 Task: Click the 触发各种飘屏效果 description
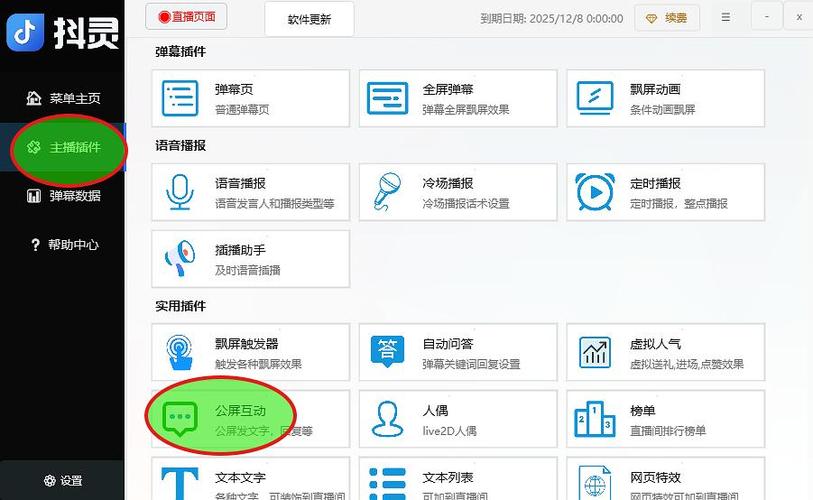(258, 364)
